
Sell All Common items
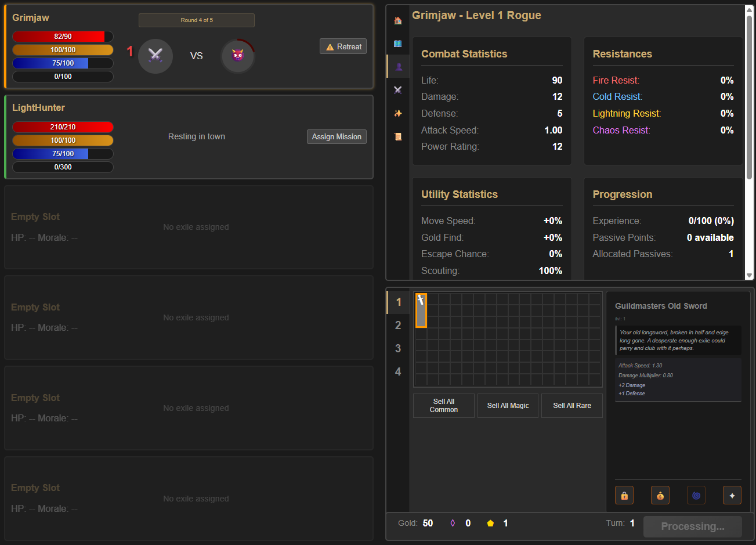coord(444,406)
